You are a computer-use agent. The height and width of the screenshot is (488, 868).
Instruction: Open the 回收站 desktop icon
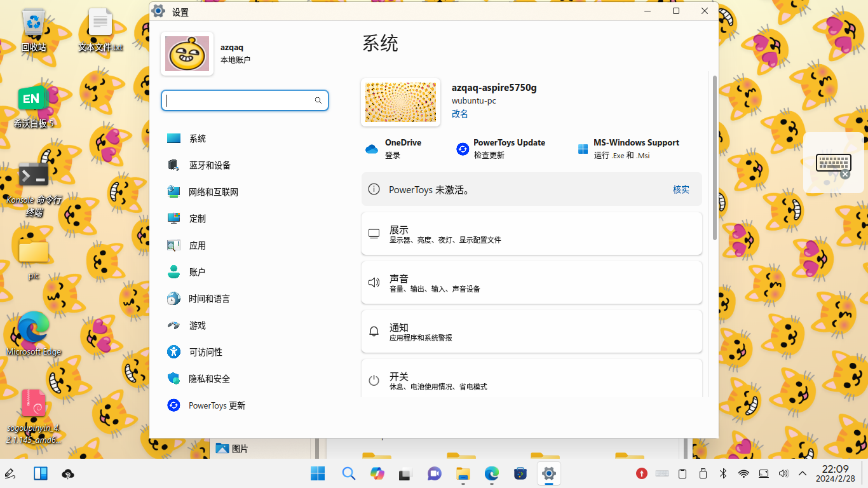pyautogui.click(x=34, y=30)
